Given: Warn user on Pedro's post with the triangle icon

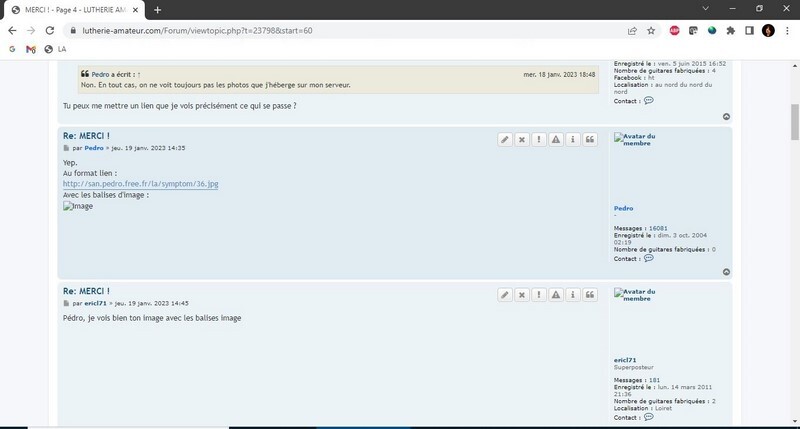Looking at the screenshot, I should tap(556, 139).
